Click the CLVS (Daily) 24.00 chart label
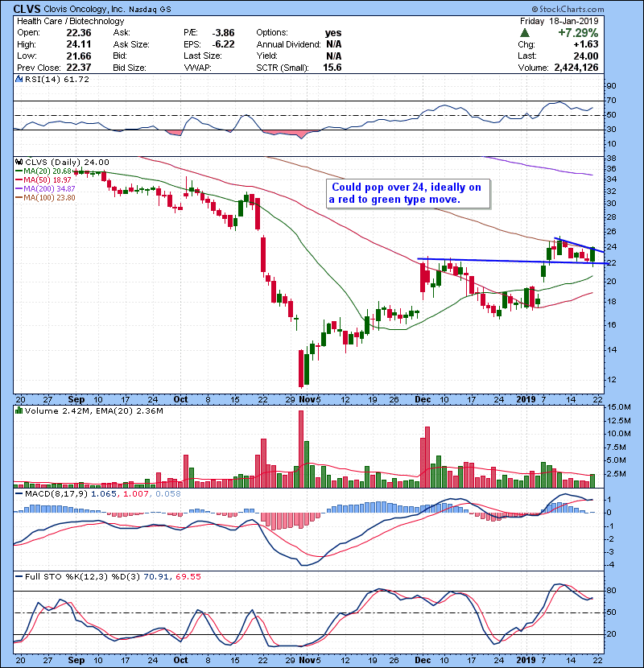The image size is (644, 668). tap(67, 163)
